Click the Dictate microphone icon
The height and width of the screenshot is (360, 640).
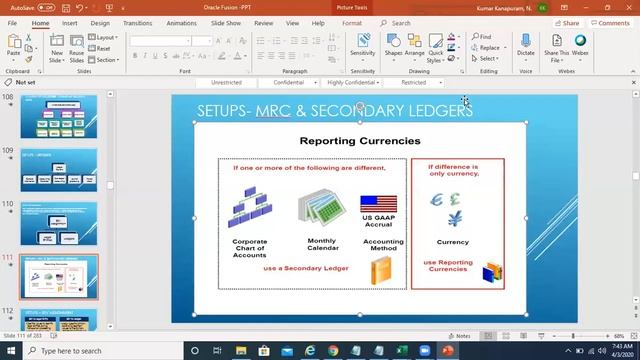tap(526, 41)
